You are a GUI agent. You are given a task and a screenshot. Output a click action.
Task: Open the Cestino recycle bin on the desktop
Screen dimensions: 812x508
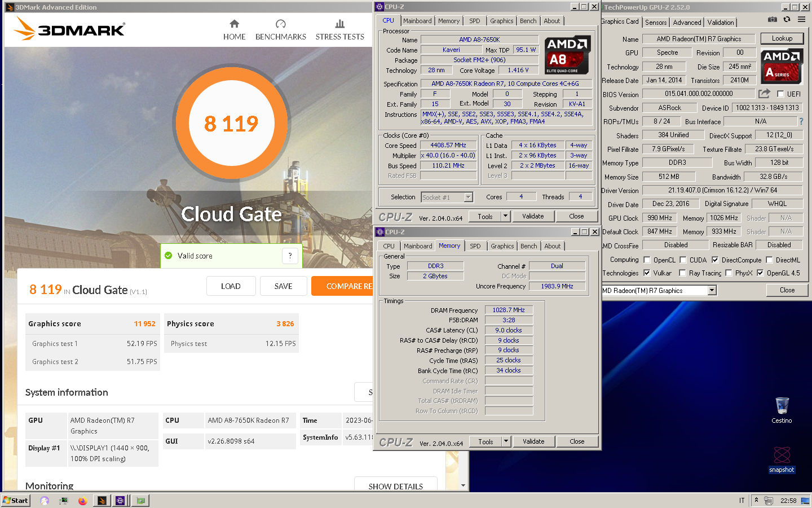click(x=782, y=410)
